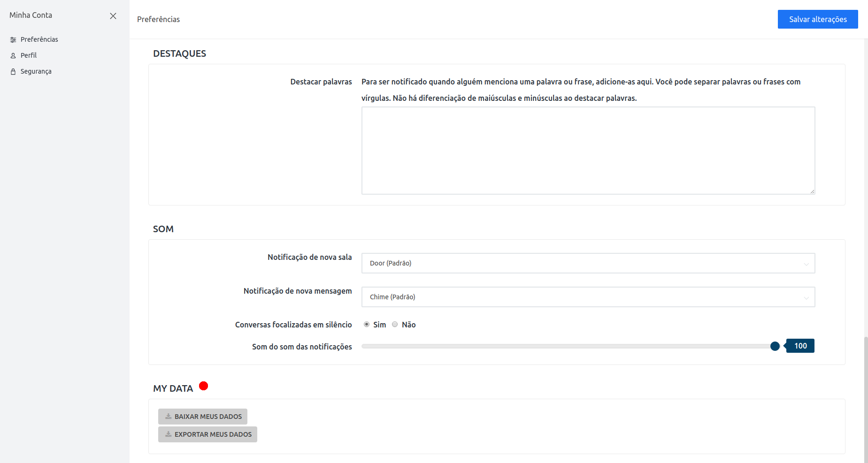Open Notificação de nova sala dropdown
Viewport: 868px width, 463px height.
tap(588, 263)
